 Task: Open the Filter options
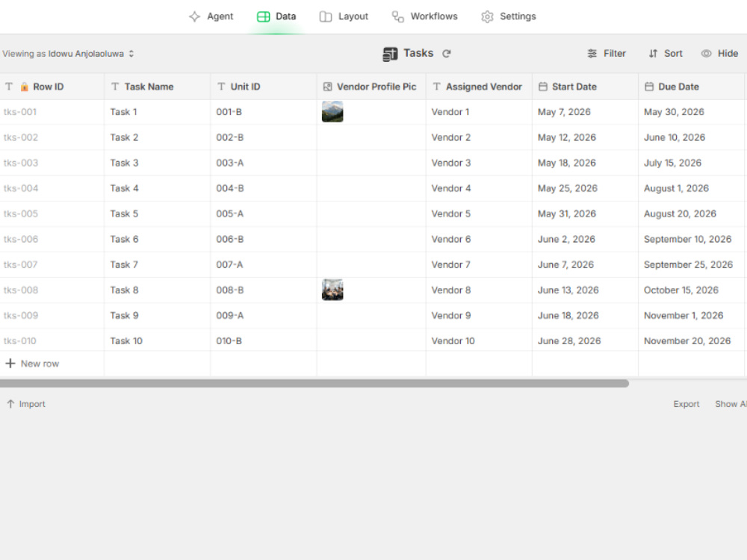[x=607, y=53]
